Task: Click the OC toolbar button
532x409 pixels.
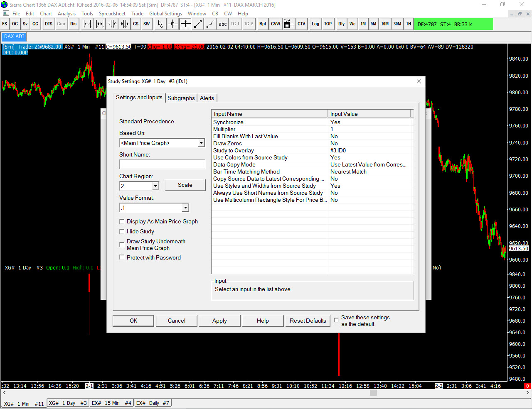Action: tap(15, 24)
